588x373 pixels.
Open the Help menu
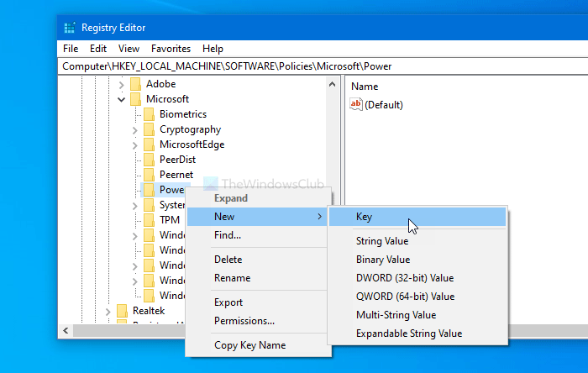213,49
